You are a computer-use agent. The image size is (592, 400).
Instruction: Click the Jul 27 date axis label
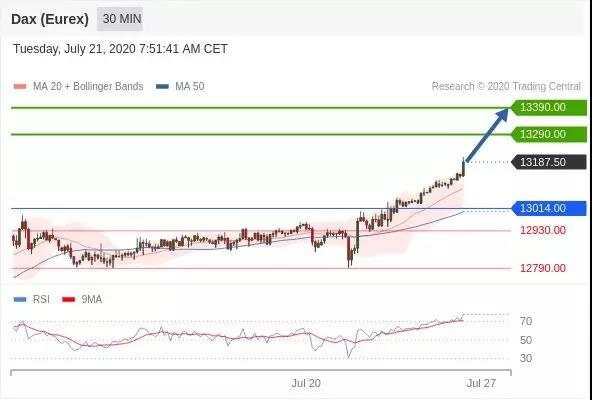click(x=481, y=383)
